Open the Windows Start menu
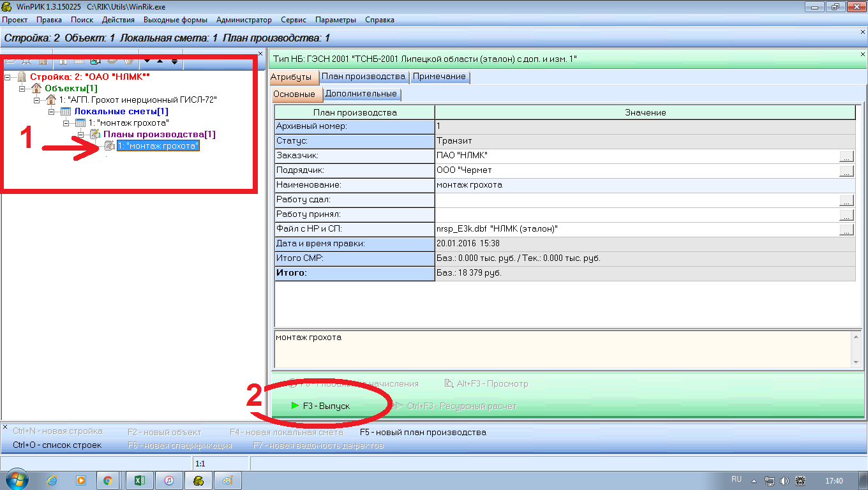This screenshot has height=490, width=868. (16, 480)
